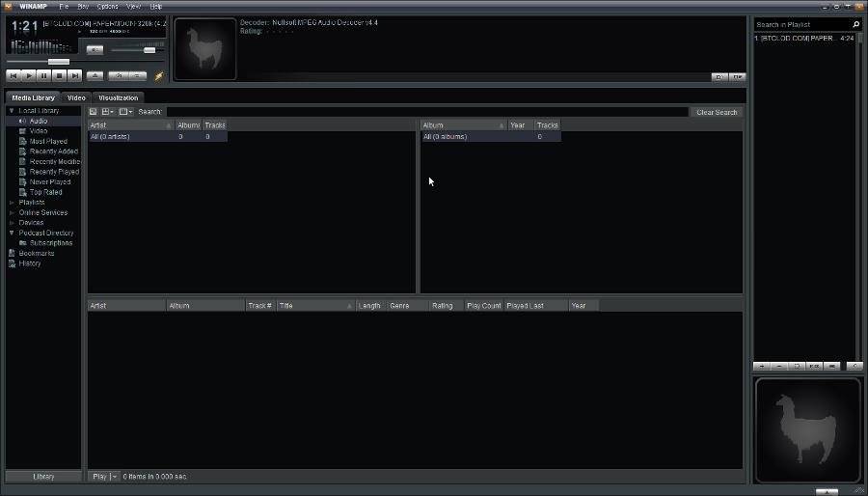Focus the Search in Playlist field
Screen dimensions: 868x496
pyautogui.click(x=801, y=24)
